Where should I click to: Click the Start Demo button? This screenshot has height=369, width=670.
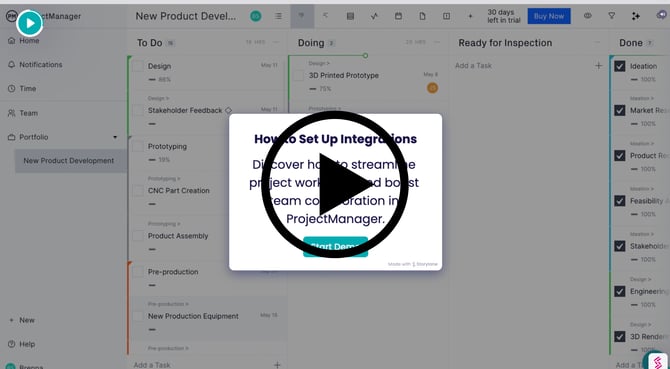(335, 246)
